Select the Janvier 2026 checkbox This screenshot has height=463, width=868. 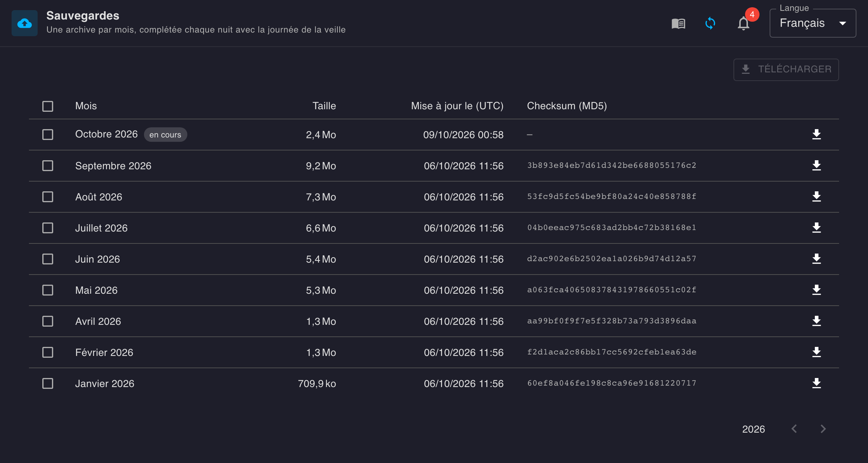point(48,383)
